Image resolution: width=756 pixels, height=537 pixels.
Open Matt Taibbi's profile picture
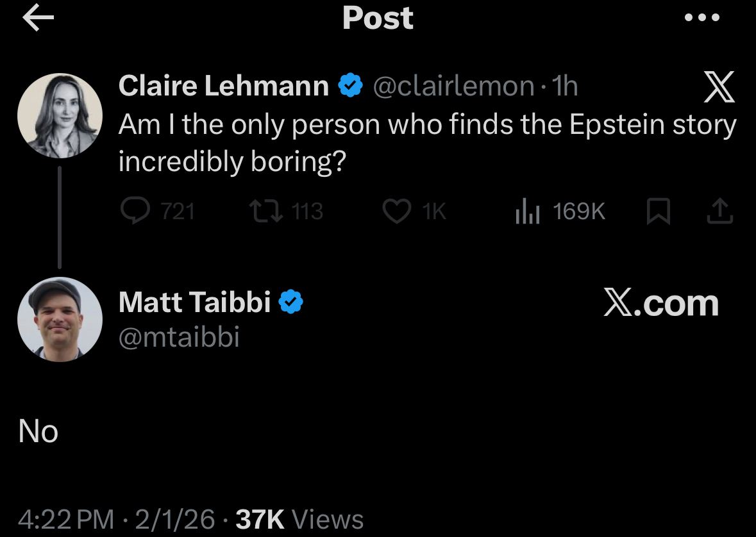(60, 319)
